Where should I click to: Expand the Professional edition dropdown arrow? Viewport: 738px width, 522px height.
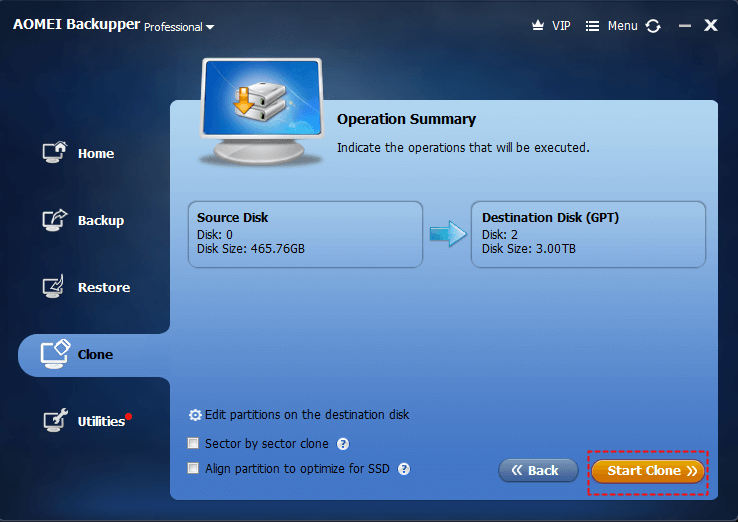(210, 27)
